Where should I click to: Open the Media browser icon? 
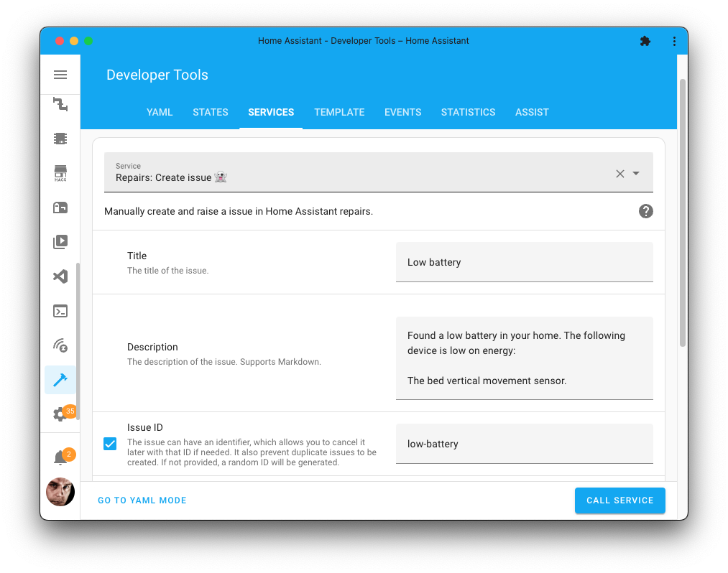point(60,242)
